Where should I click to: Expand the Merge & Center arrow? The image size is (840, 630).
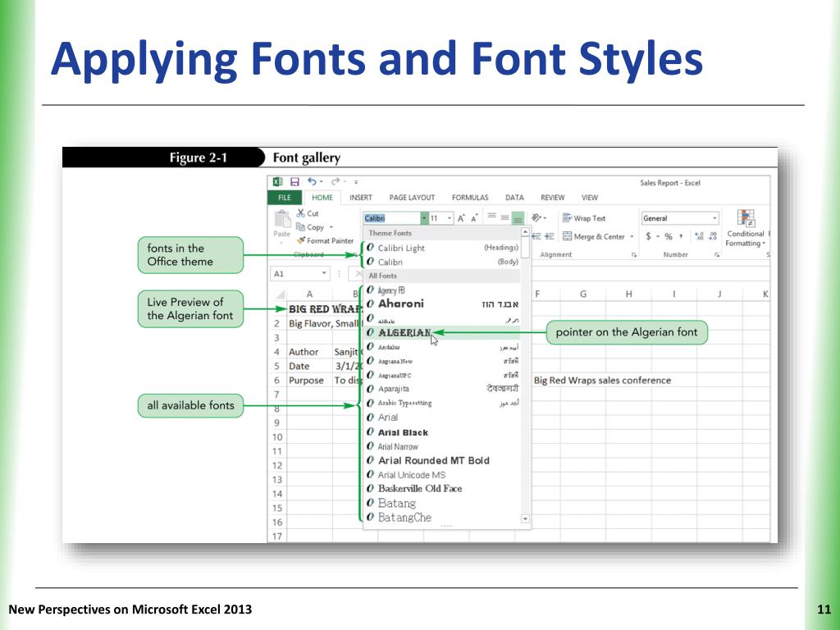coord(632,236)
